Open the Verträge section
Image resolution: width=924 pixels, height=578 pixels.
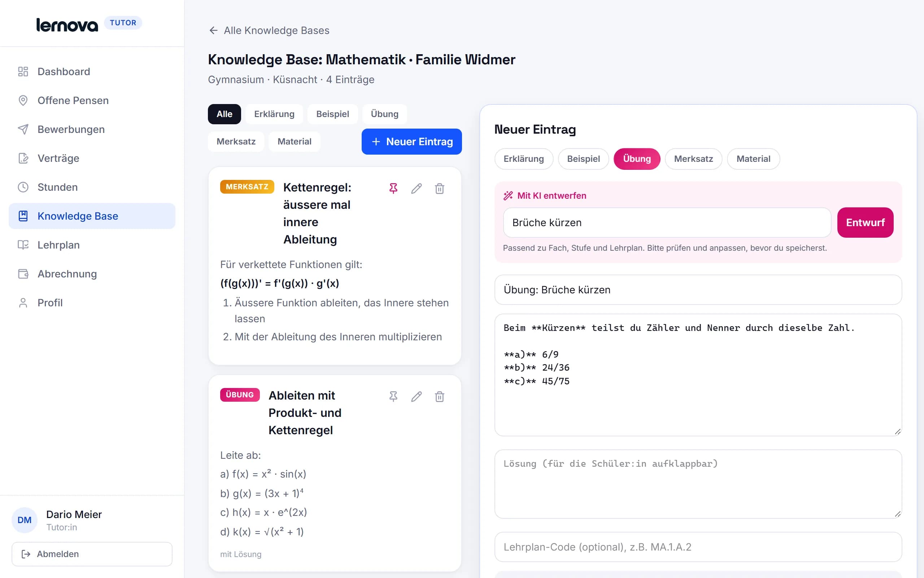click(x=92, y=158)
